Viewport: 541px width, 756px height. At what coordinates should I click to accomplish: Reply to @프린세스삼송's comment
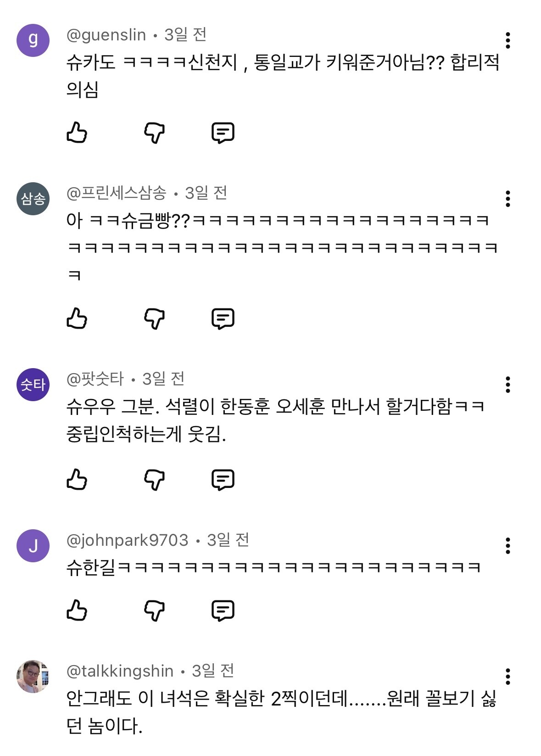(223, 318)
